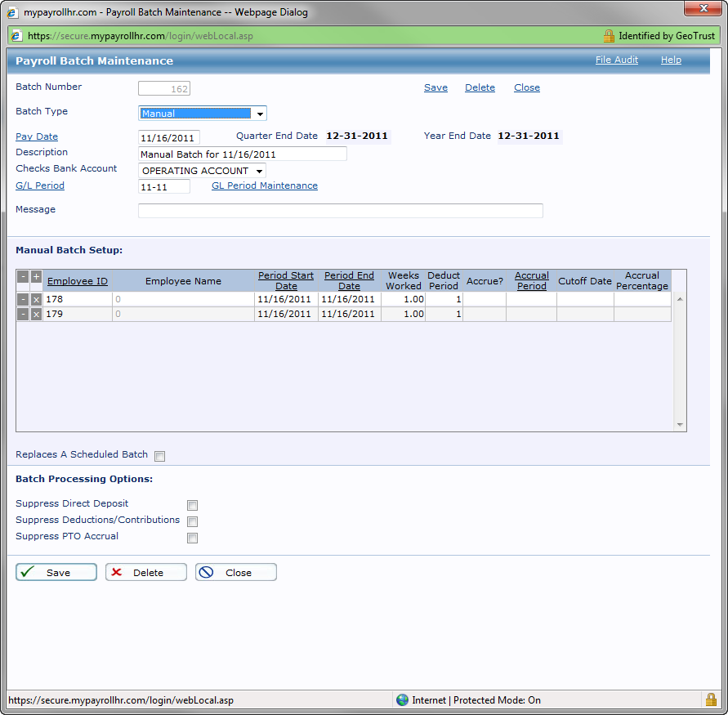The image size is (728, 715).
Task: Click the Year End Date value 12-31-2011
Action: click(x=529, y=136)
